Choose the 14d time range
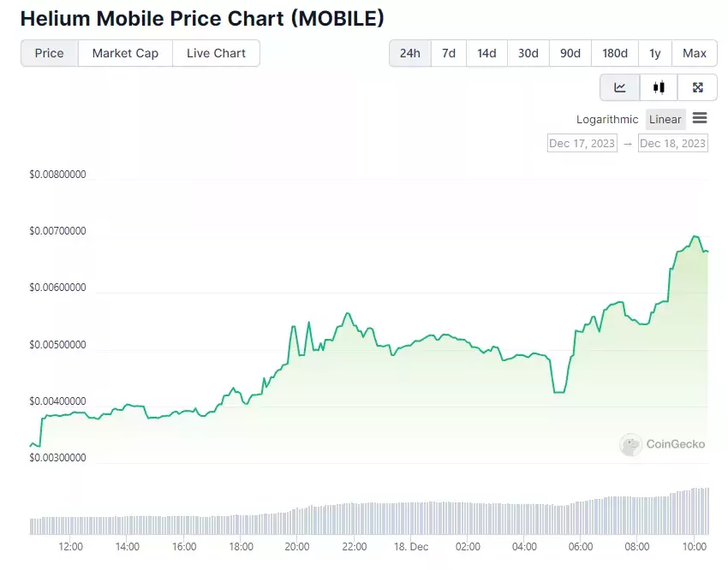728x570 pixels. coord(486,53)
